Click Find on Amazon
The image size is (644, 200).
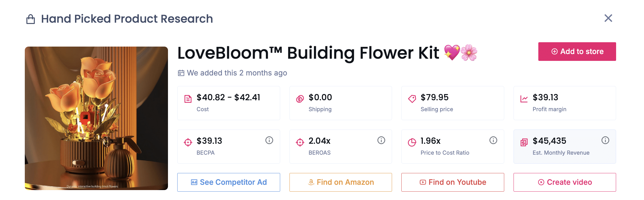[341, 182]
